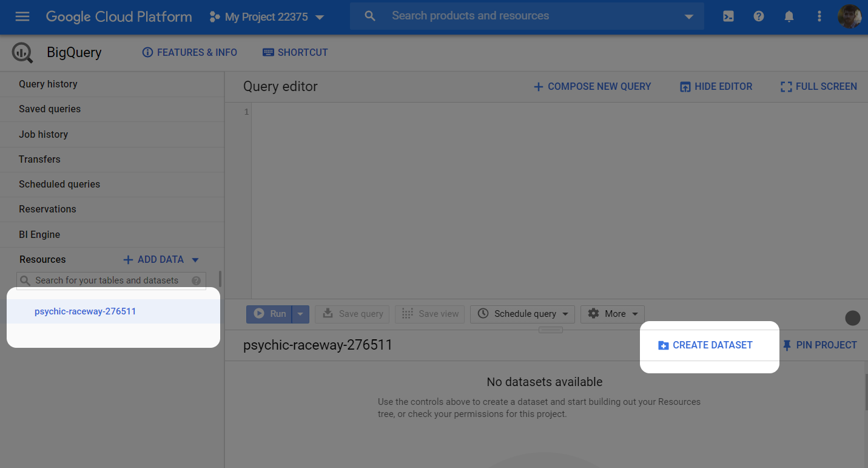The image size is (868, 468).
Task: Go to Scheduled queries
Action: pyautogui.click(x=112, y=185)
